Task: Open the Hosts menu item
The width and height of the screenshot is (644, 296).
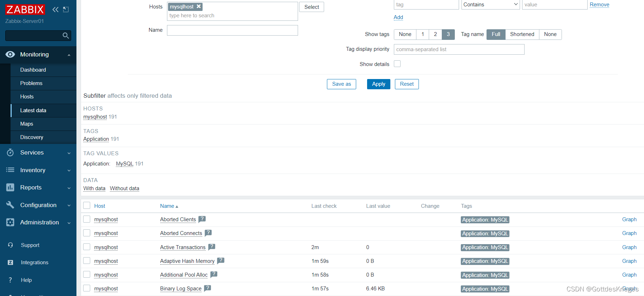Action: (x=43, y=97)
